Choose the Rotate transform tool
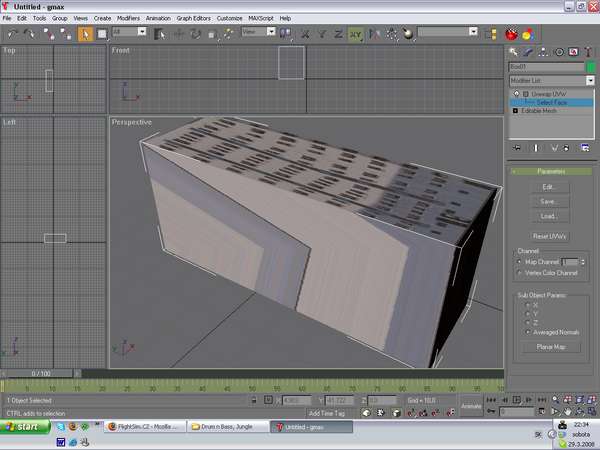This screenshot has width=600, height=450. (195, 33)
